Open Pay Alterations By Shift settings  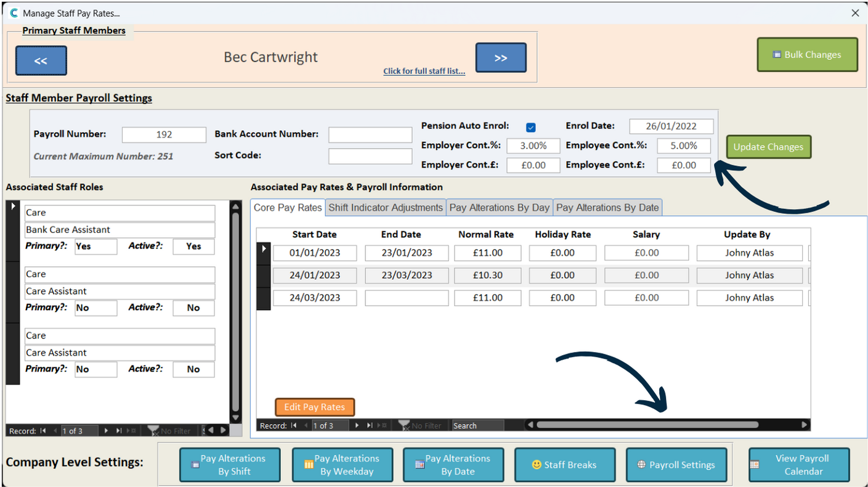click(x=230, y=465)
